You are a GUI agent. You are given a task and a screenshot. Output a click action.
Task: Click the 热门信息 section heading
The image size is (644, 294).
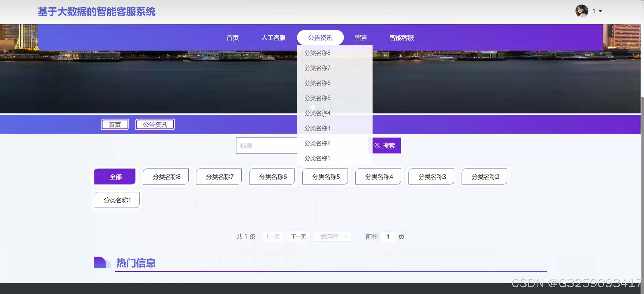point(136,263)
